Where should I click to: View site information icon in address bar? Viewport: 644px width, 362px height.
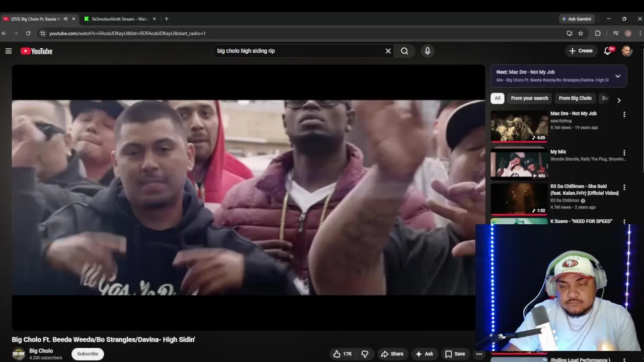pyautogui.click(x=43, y=33)
